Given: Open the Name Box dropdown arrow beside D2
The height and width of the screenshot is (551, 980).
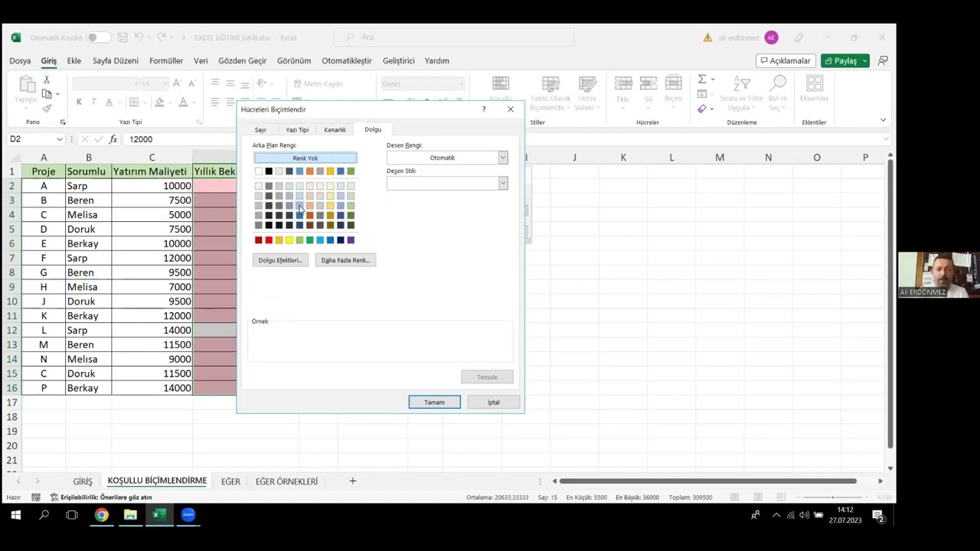Looking at the screenshot, I should tap(59, 139).
